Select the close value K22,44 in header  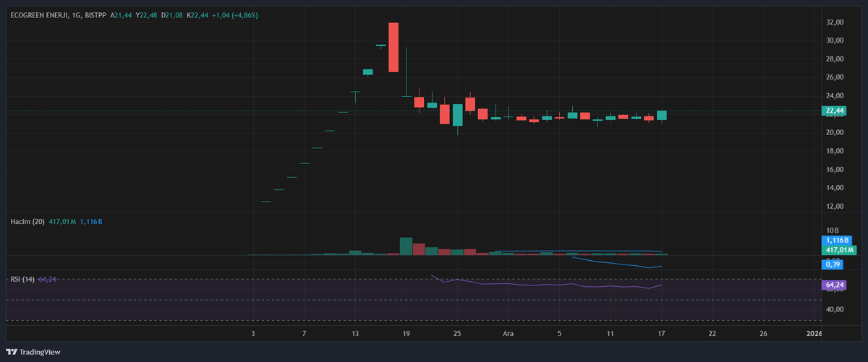click(197, 15)
